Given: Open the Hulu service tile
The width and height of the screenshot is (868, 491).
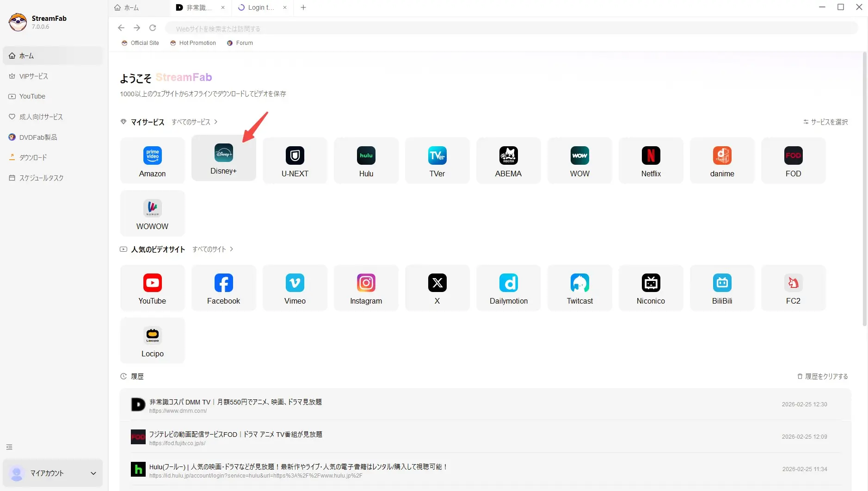Looking at the screenshot, I should (x=366, y=161).
